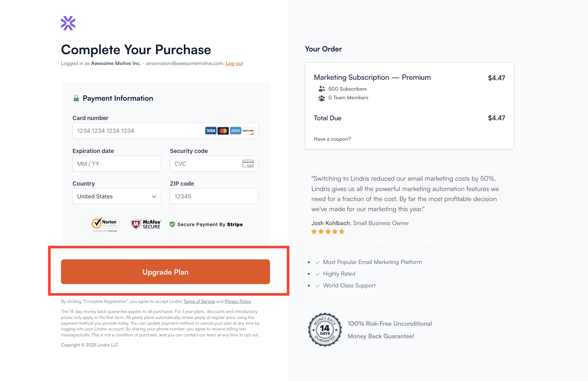This screenshot has height=381, width=588.
Task: Click the Log out link
Action: pos(234,63)
